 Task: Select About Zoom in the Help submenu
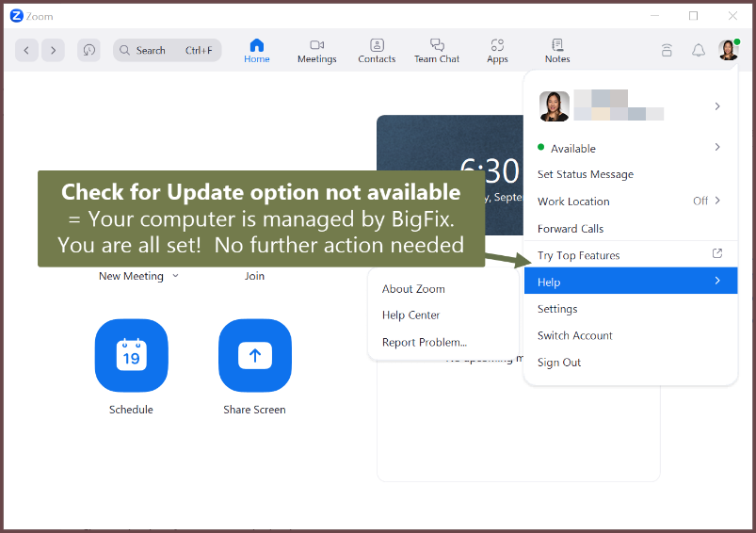tap(413, 289)
